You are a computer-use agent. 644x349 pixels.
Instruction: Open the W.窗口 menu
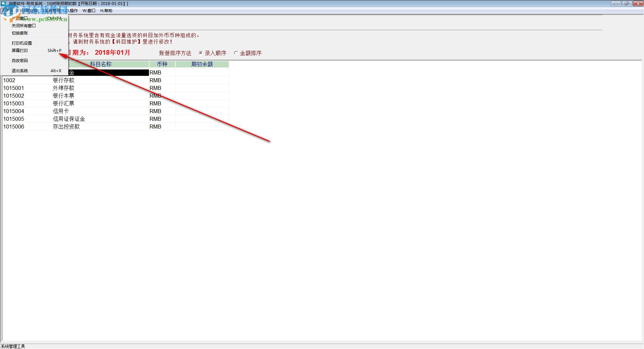pos(89,10)
